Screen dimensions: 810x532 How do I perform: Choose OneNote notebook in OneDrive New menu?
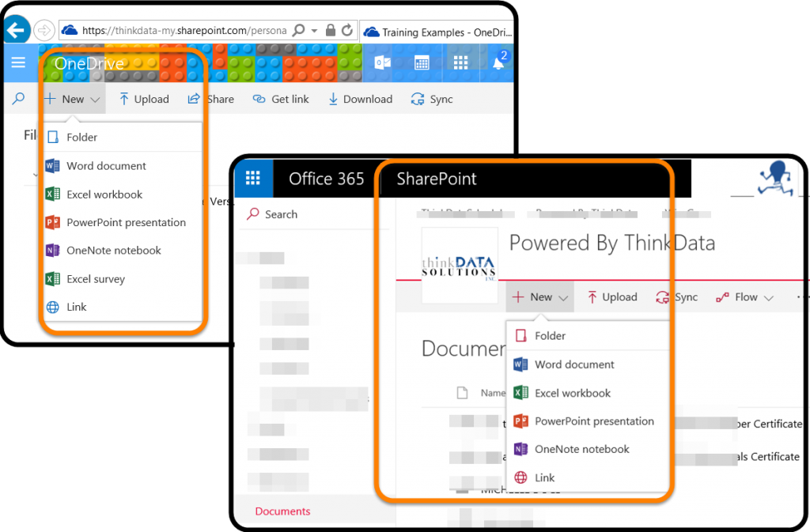click(123, 251)
